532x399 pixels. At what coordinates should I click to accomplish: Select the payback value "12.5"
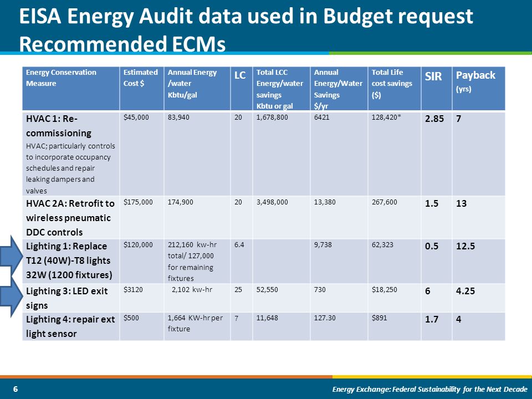click(465, 246)
